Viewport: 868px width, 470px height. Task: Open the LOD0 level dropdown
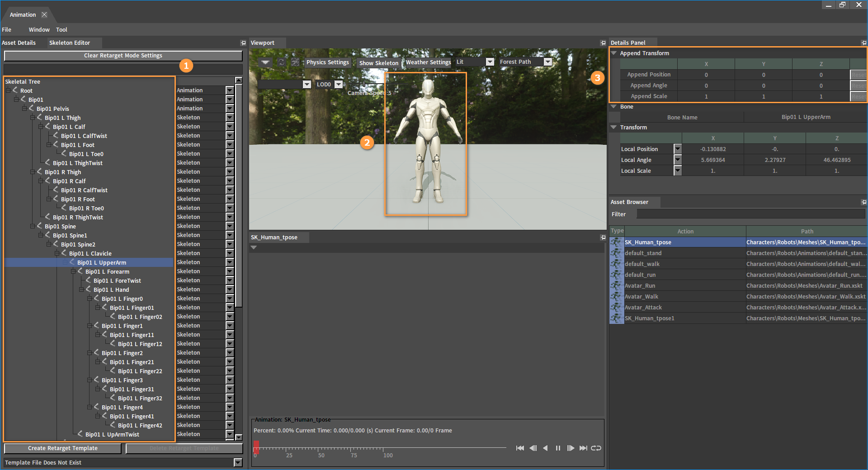338,85
